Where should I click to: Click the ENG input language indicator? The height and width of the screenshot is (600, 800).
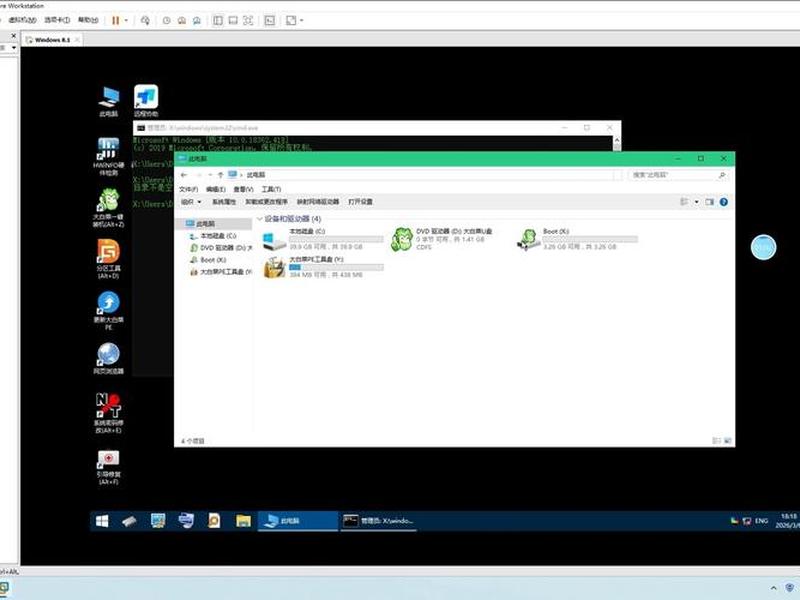click(x=761, y=521)
